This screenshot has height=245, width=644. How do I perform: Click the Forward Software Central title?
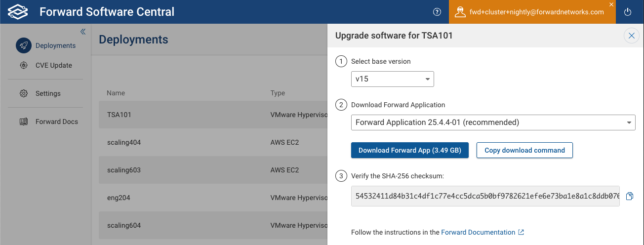(107, 12)
